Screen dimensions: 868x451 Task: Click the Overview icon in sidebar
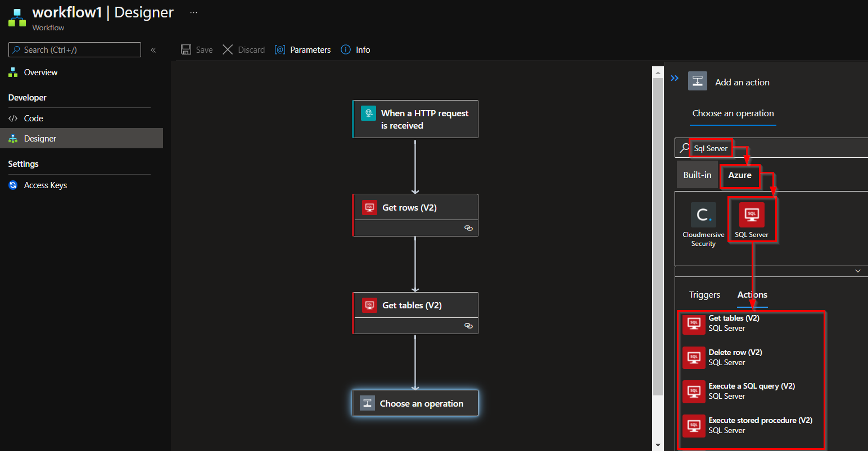pyautogui.click(x=13, y=72)
